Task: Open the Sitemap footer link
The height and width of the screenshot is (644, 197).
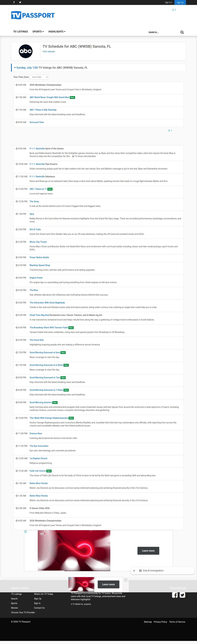Action: (x=148, y=622)
